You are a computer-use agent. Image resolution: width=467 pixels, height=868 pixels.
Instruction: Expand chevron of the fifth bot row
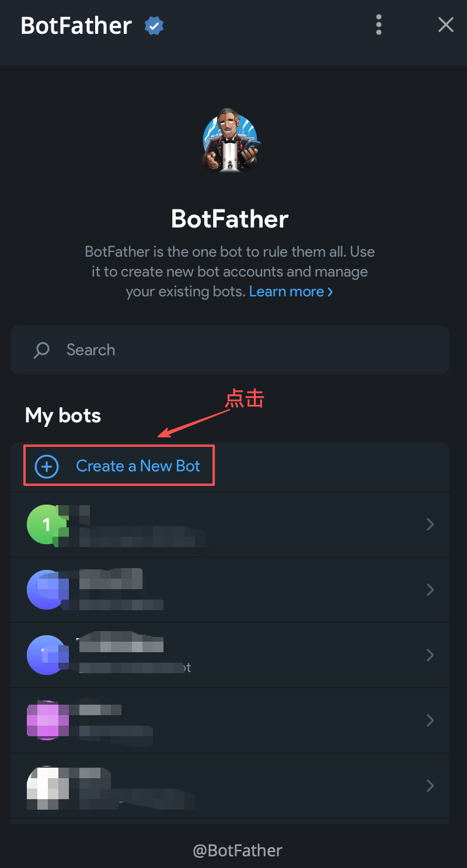click(430, 786)
